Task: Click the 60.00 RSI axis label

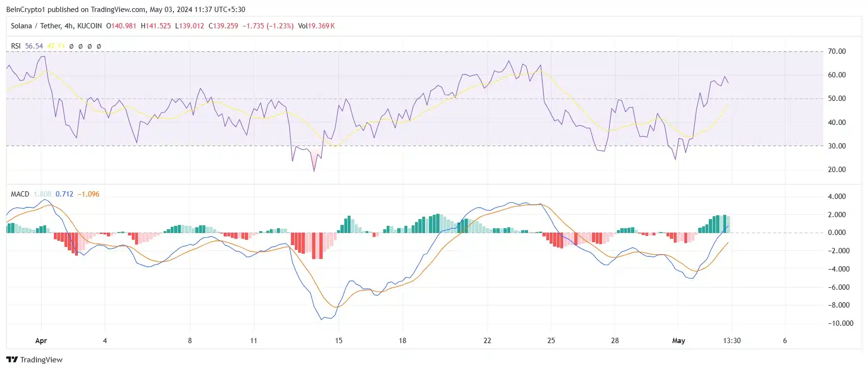Action: click(x=837, y=75)
